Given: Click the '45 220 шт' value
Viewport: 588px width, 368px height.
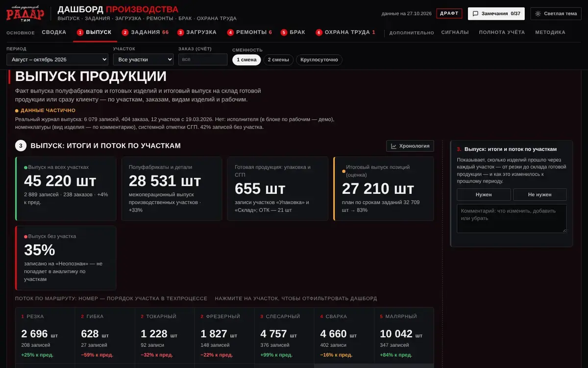Looking at the screenshot, I should (x=60, y=181).
